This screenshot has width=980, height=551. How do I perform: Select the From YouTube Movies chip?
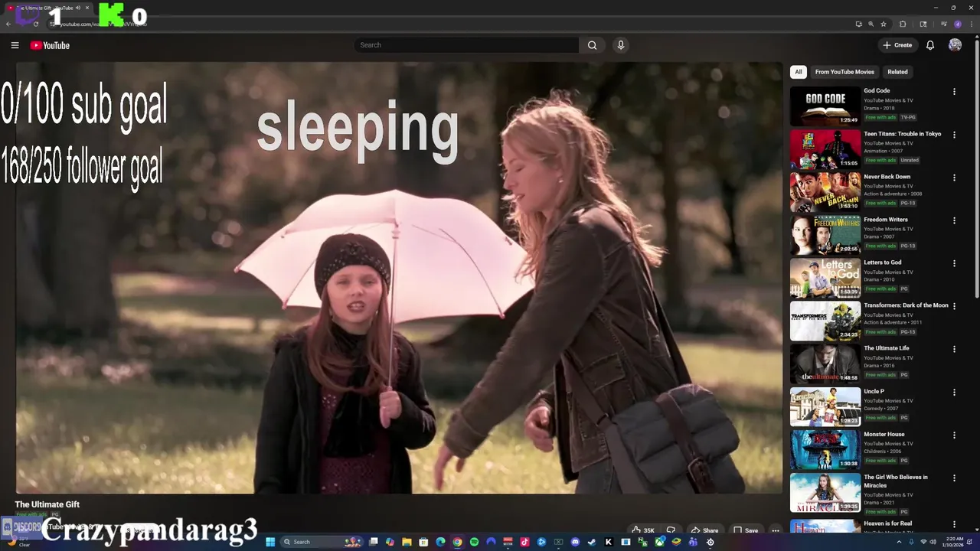point(844,72)
